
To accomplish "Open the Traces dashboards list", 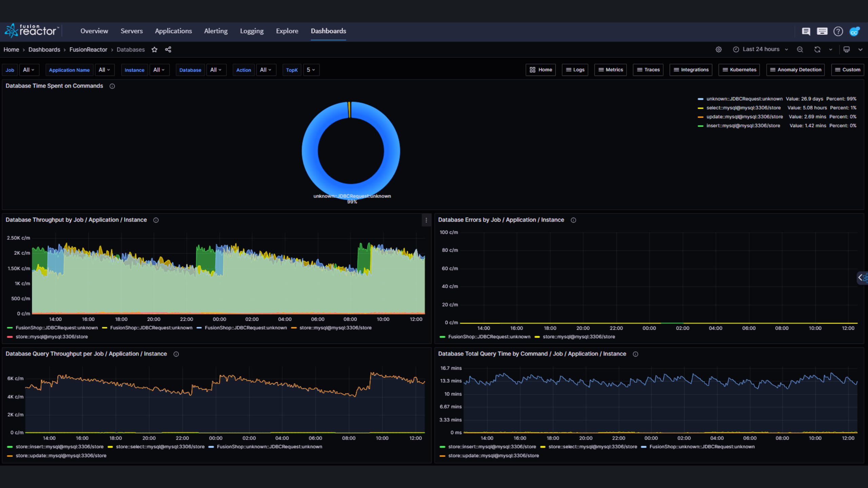I will (x=648, y=70).
